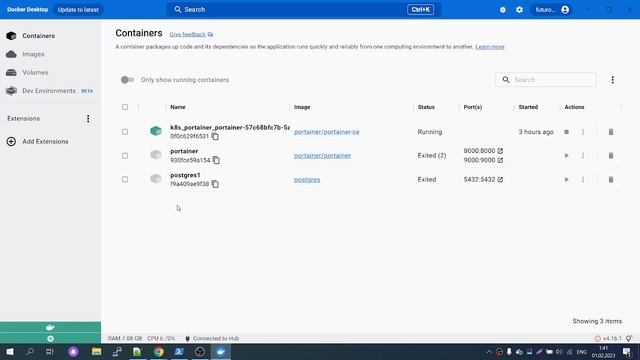Open the Learn more link

point(490,47)
